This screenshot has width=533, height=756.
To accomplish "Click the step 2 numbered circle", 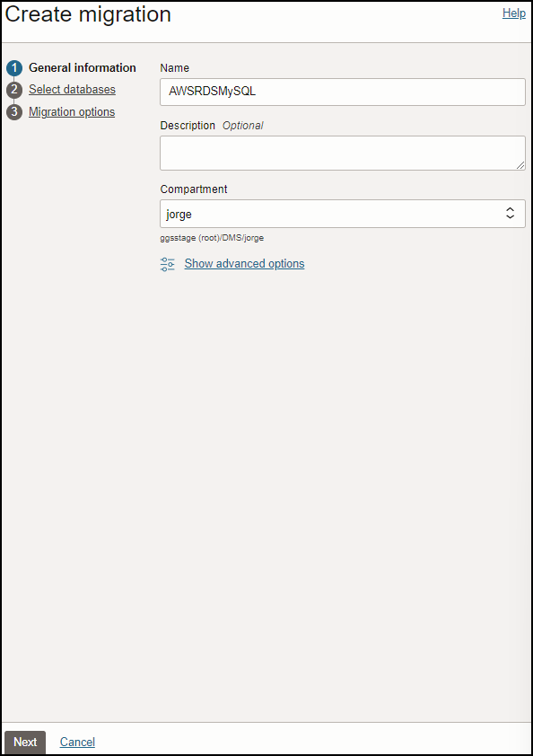I will click(x=13, y=90).
